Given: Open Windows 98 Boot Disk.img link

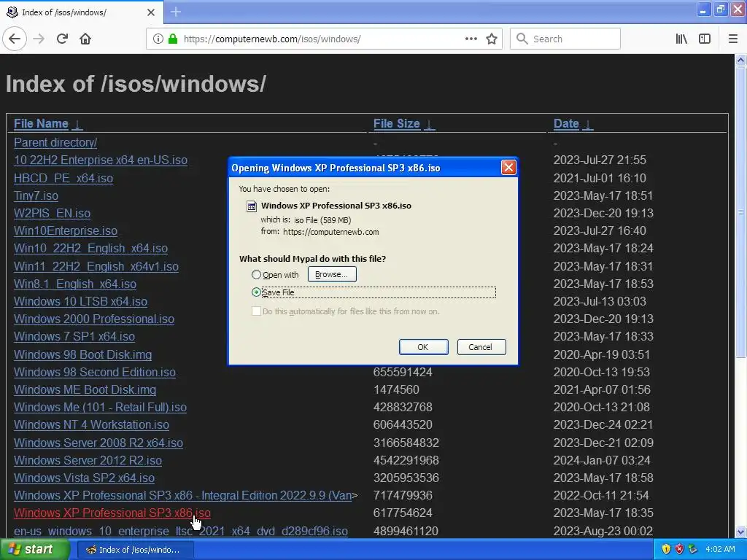Looking at the screenshot, I should (x=83, y=355).
